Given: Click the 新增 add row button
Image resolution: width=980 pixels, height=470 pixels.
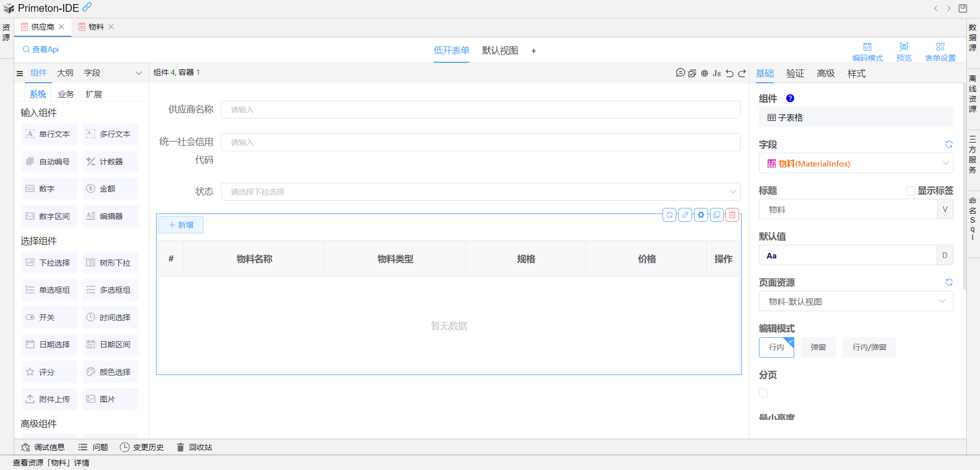Looking at the screenshot, I should [x=181, y=225].
